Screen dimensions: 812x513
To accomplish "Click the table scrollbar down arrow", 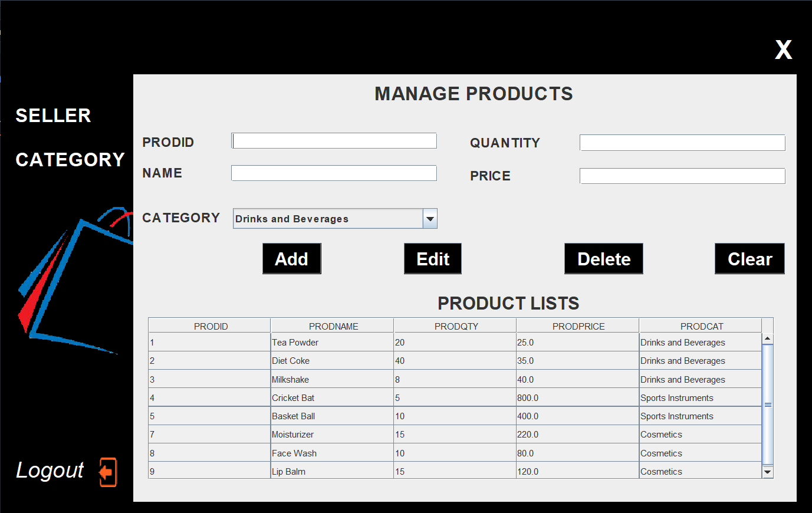I will tap(768, 472).
